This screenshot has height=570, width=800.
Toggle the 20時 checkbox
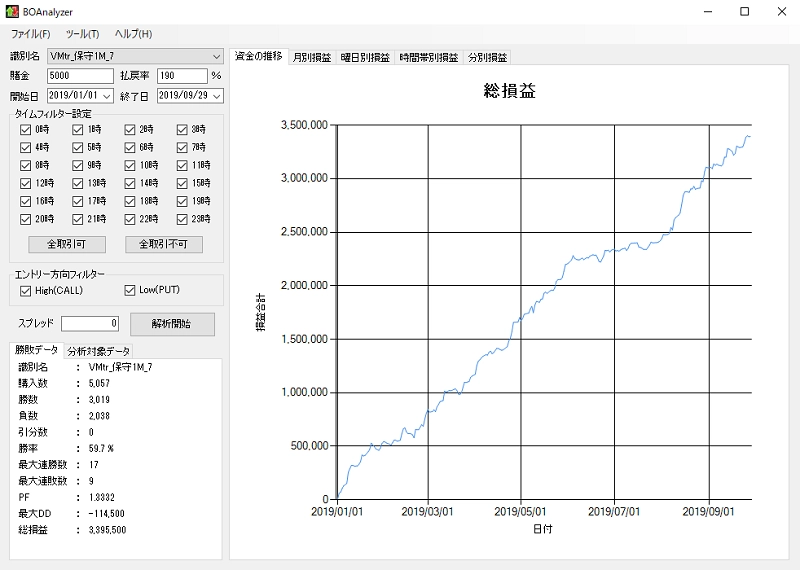pyautogui.click(x=25, y=219)
